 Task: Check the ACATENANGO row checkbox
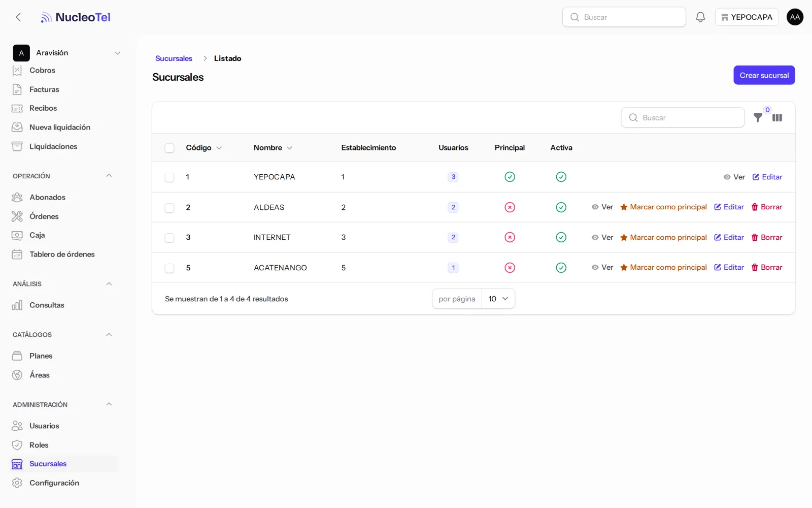click(170, 268)
